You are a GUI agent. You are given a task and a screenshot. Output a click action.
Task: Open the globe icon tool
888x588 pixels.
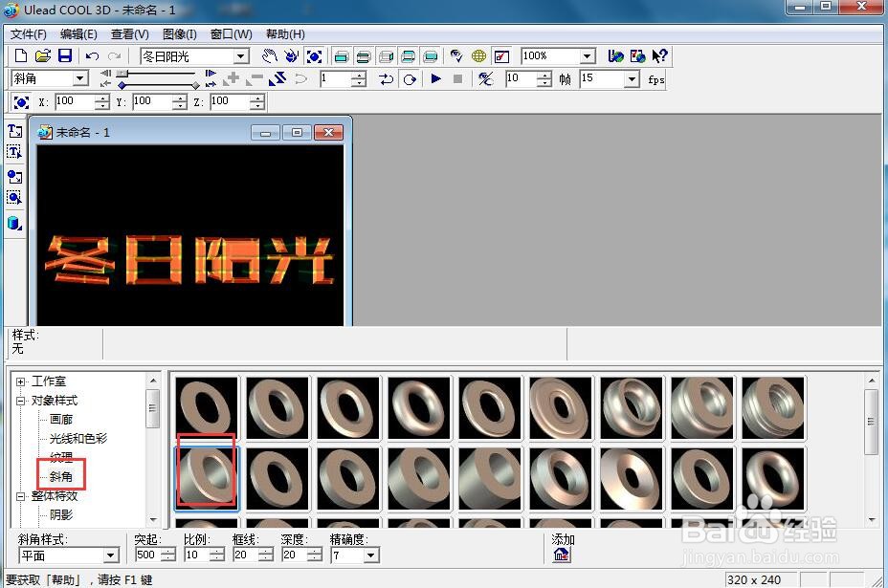point(478,56)
